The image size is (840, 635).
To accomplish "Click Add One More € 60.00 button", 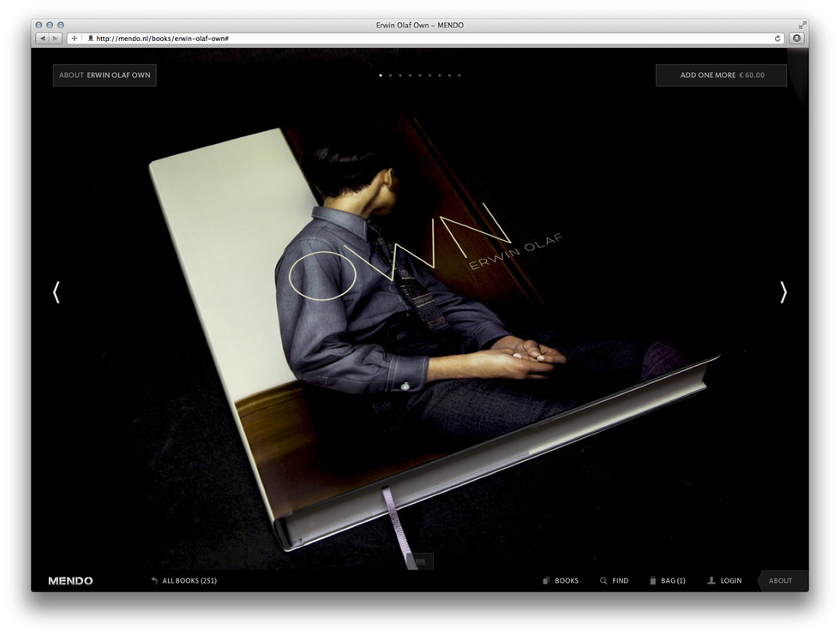I will pos(721,75).
